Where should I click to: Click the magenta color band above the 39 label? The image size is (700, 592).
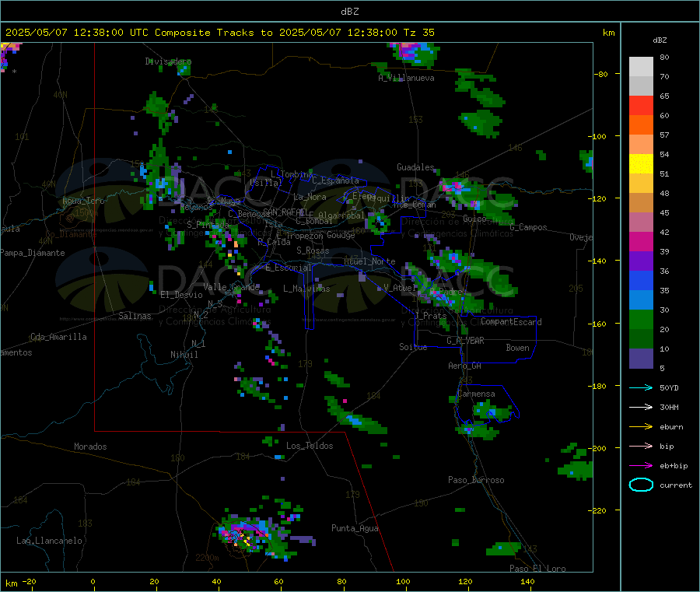coord(641,241)
